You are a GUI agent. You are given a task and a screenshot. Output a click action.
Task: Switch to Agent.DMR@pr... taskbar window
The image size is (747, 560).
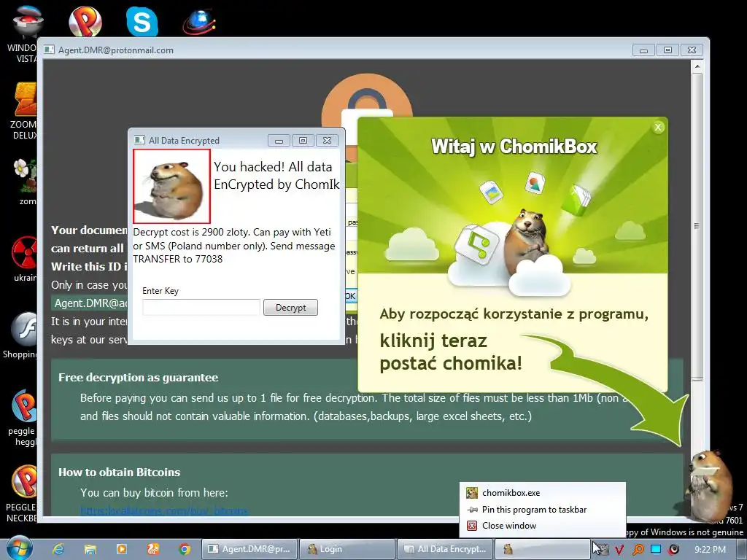click(x=249, y=549)
